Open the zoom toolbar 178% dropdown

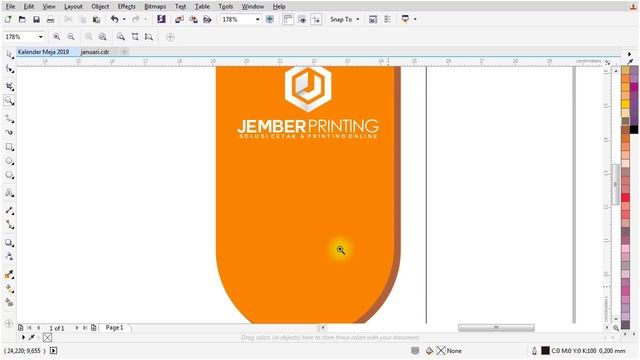coord(40,37)
